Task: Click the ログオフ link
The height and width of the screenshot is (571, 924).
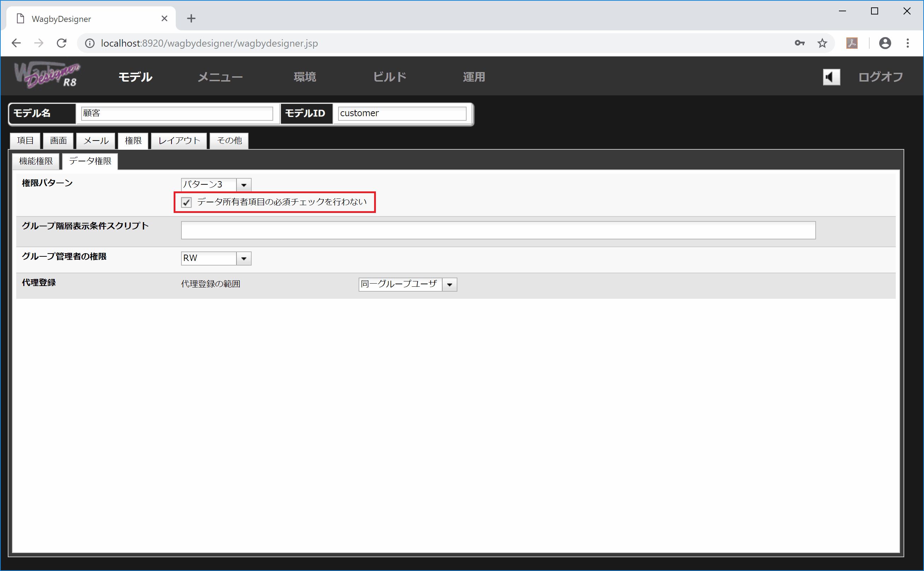Action: (x=880, y=77)
